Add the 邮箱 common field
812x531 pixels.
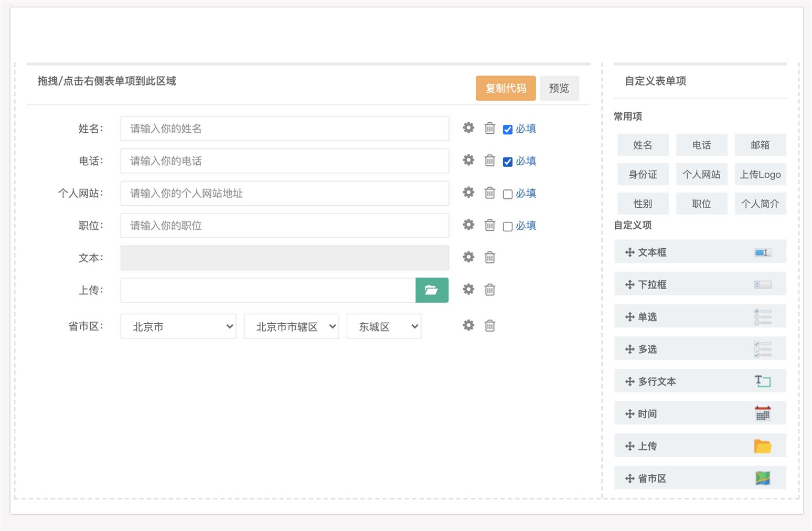(760, 145)
